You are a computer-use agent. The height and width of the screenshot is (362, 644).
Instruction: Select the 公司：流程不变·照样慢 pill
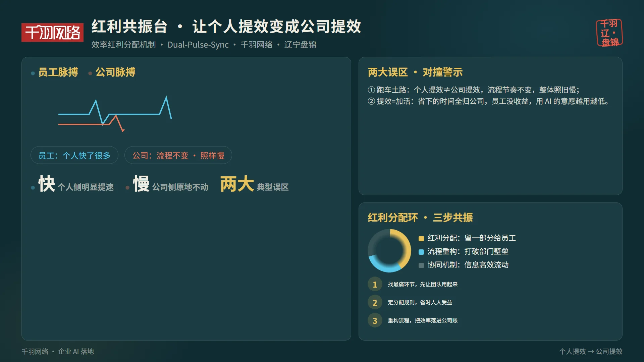(178, 155)
